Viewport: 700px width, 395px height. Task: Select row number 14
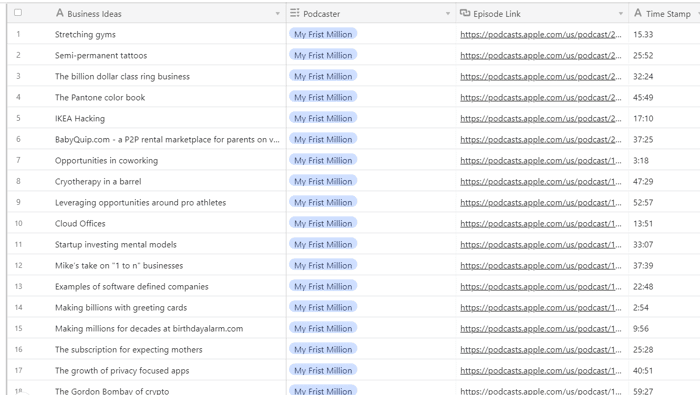pos(18,308)
